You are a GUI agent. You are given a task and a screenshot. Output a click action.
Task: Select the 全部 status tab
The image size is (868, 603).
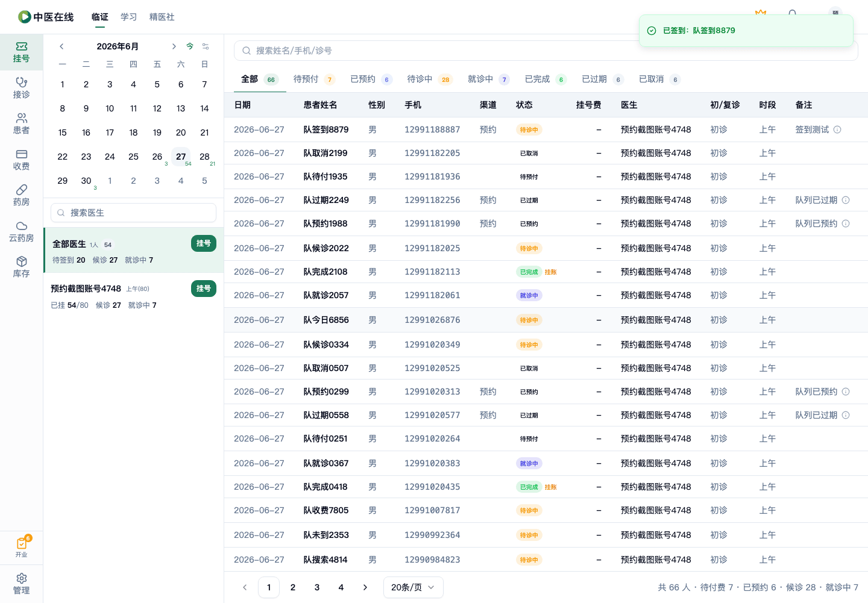(259, 79)
